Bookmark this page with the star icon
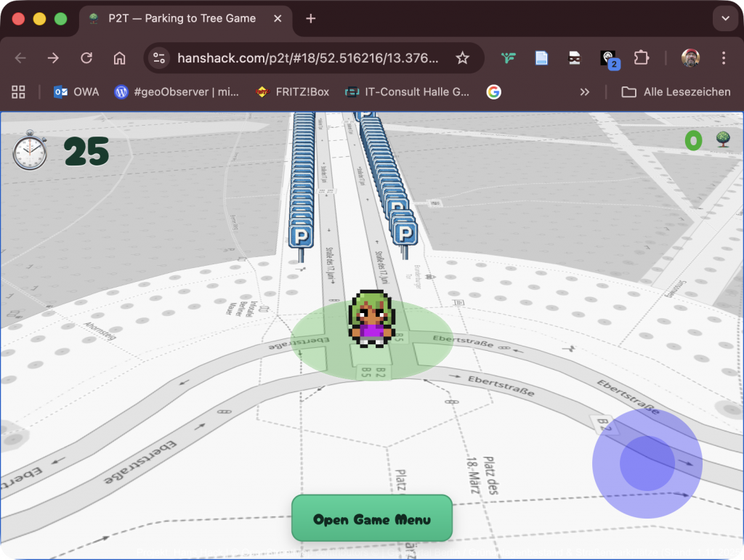 pyautogui.click(x=462, y=58)
